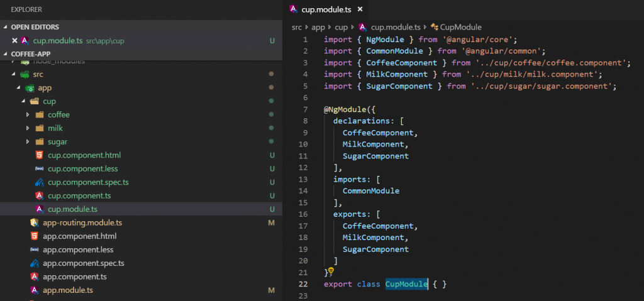Click test icon of cup.component.spec.ts
Screen dimensions: 644x301
pos(40,182)
